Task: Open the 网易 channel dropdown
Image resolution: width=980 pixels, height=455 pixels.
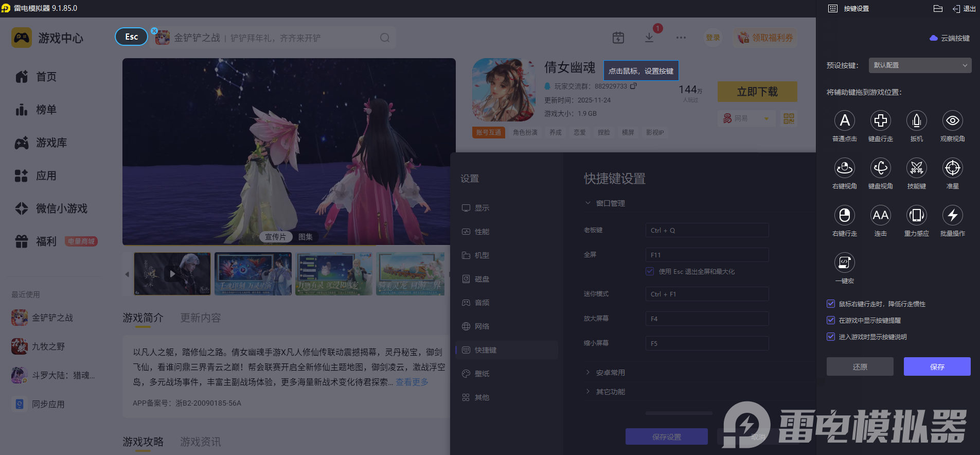Action: point(746,118)
